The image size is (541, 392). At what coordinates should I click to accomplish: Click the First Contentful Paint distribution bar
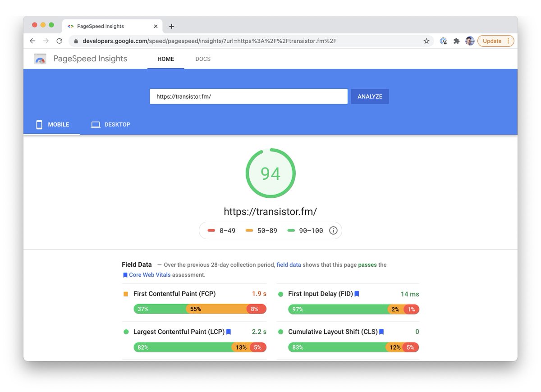tap(200, 309)
